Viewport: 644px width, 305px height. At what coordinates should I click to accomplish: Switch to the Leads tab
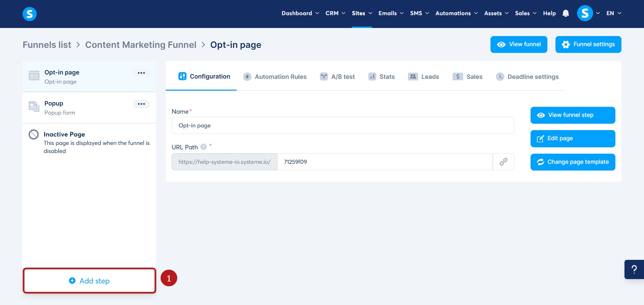click(x=423, y=77)
